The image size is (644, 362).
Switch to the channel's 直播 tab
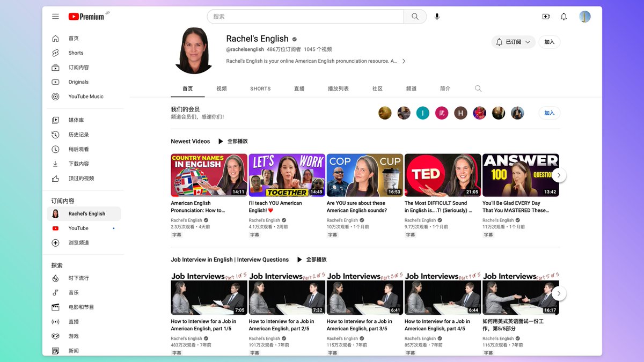tap(299, 88)
